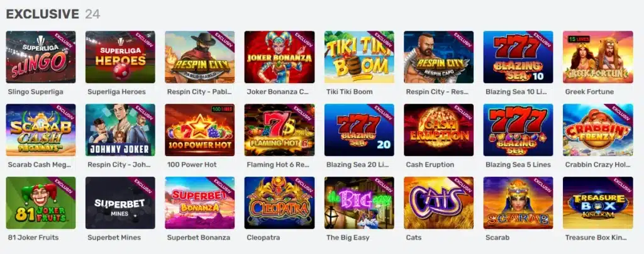The width and height of the screenshot is (644, 254).
Task: Click the Greek Fortune game image
Action: [x=597, y=57]
